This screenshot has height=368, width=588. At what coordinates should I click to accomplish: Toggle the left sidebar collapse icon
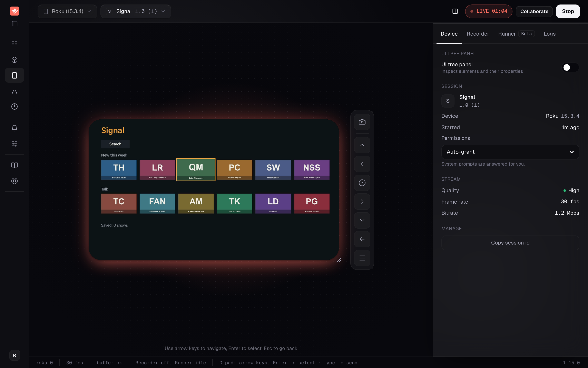point(14,24)
